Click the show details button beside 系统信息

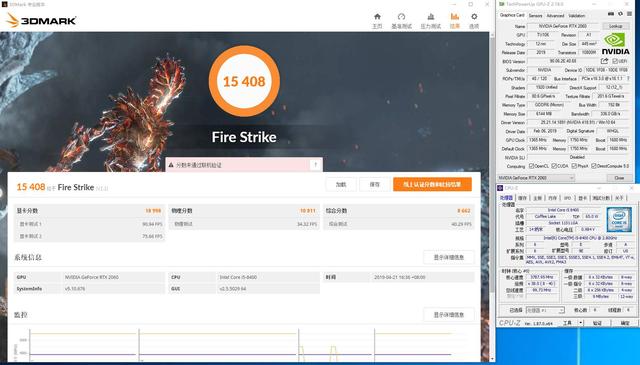pyautogui.click(x=449, y=258)
